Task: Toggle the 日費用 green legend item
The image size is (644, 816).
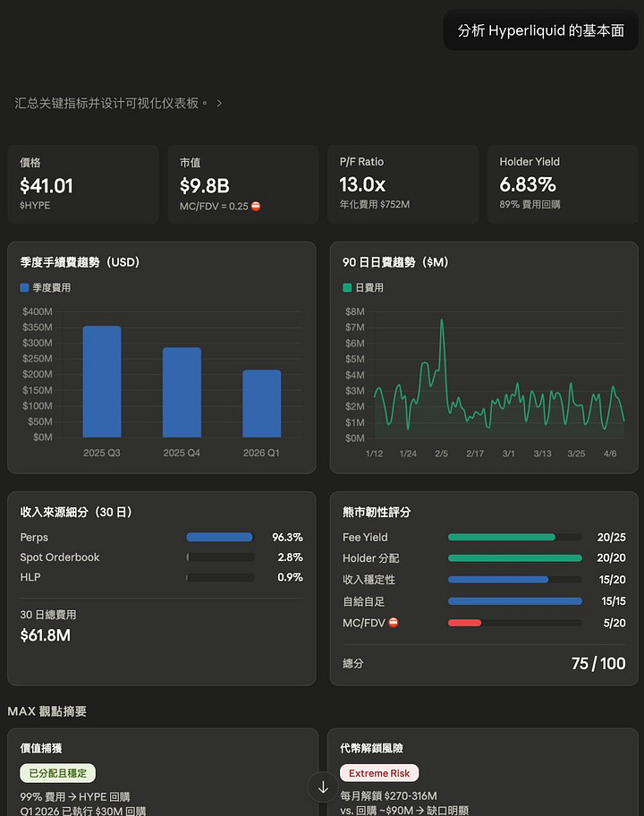Action: (363, 288)
